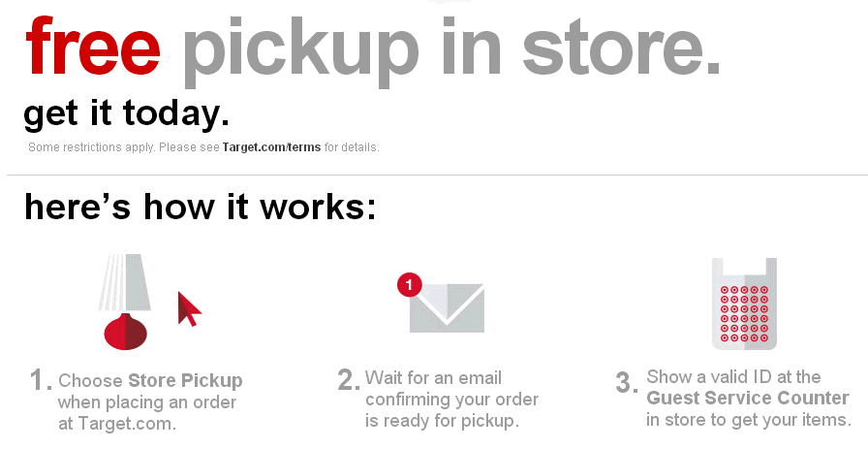Click the "Show a valid ID at the" line
Viewport: 868px width, 449px height.
pos(733,377)
